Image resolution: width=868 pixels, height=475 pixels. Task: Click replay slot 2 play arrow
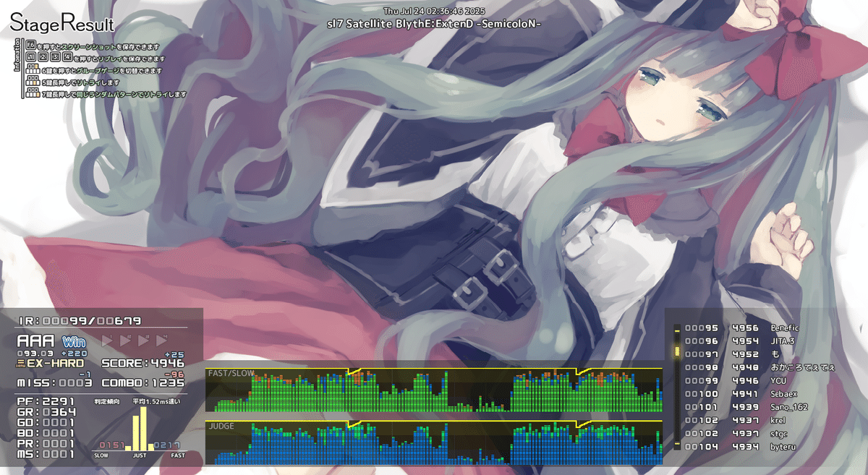pos(126,340)
